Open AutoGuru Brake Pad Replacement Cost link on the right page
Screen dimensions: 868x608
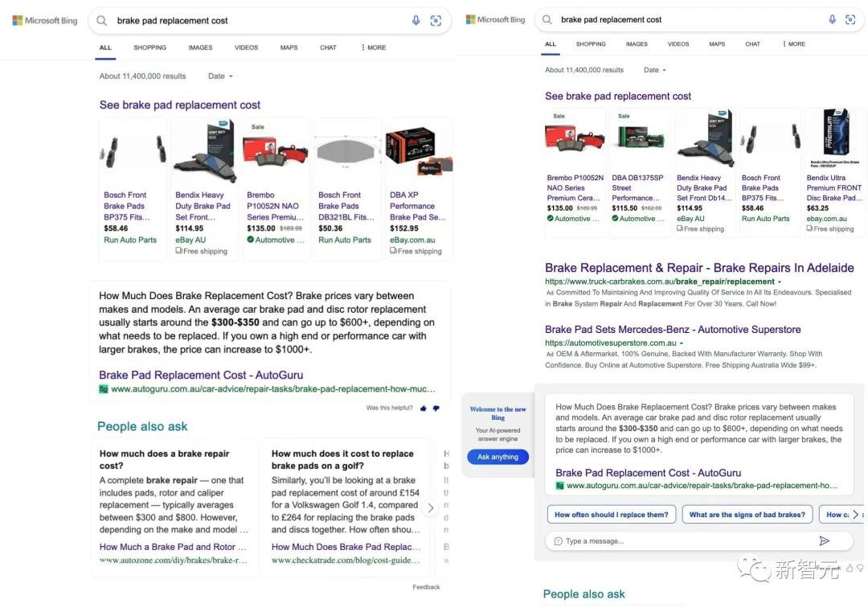coord(649,473)
